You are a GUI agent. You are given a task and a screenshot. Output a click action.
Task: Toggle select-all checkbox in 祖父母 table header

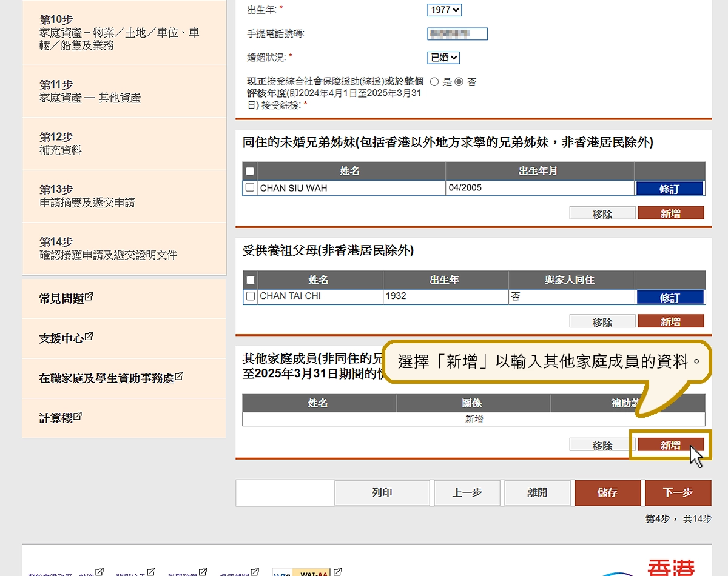250,280
